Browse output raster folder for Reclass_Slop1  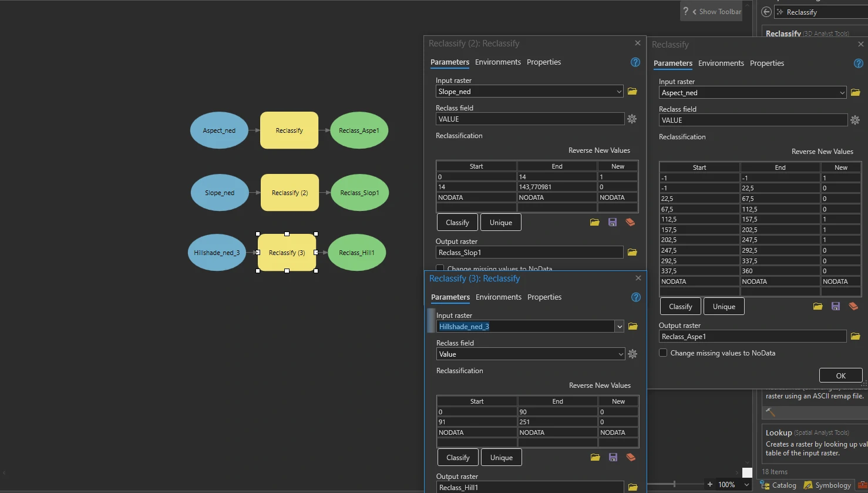coord(633,252)
